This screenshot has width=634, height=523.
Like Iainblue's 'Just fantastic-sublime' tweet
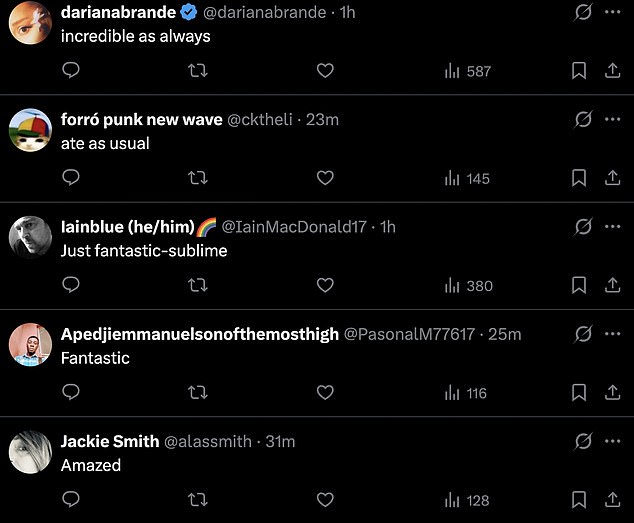tap(325, 285)
